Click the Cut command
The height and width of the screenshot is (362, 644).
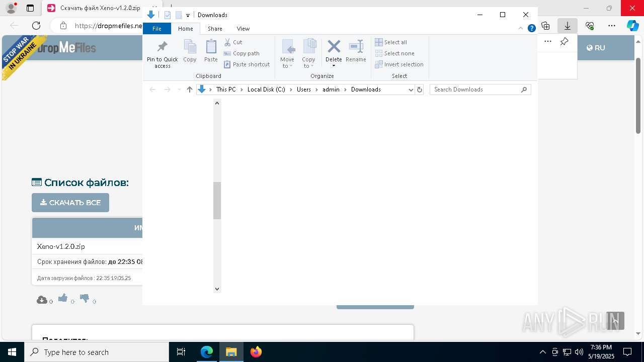tap(233, 42)
